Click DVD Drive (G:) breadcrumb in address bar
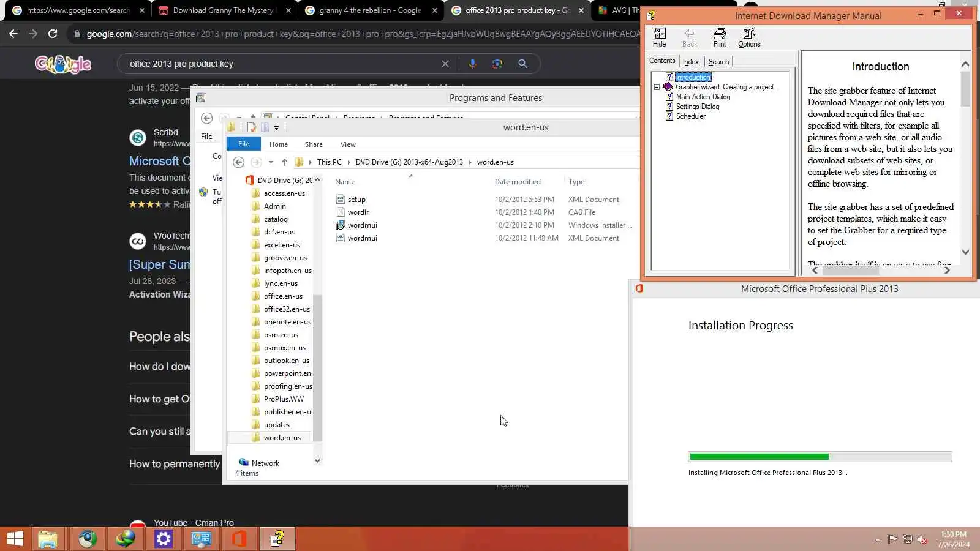This screenshot has height=551, width=980. point(409,162)
